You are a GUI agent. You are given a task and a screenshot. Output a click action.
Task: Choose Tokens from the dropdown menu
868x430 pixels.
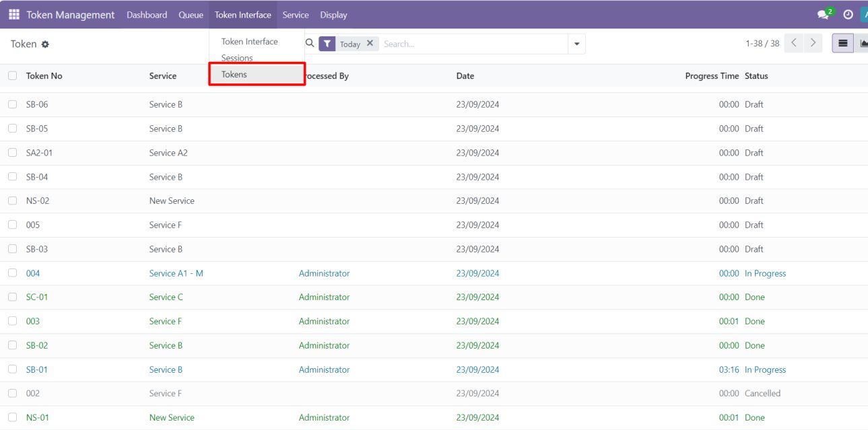(234, 75)
